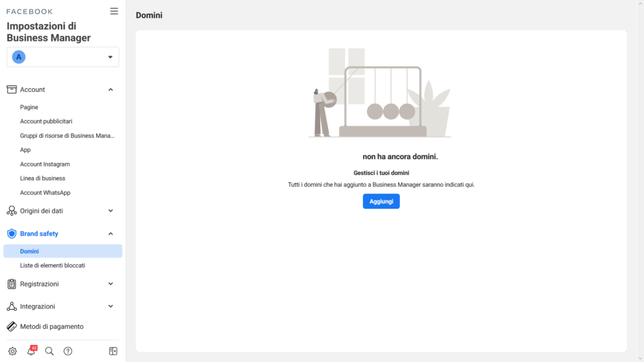Select the Domini sidebar item

[63, 251]
